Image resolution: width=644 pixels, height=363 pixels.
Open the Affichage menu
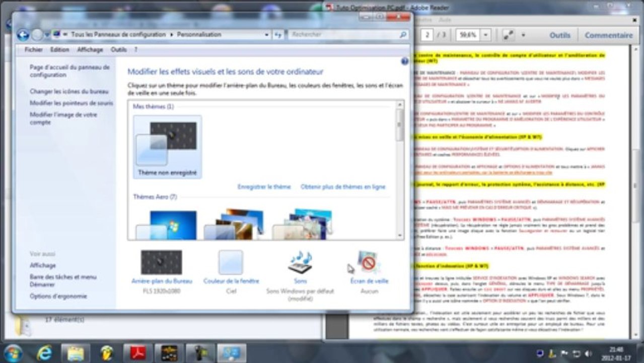(x=90, y=50)
